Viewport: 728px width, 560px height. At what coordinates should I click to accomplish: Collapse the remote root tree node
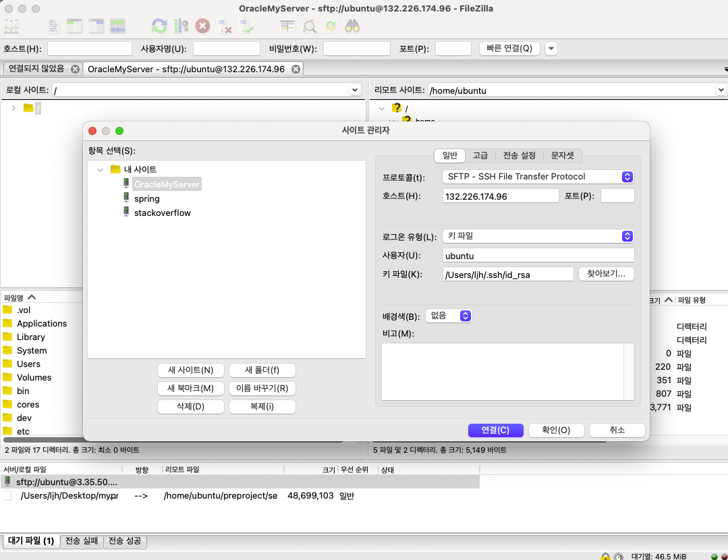pos(382,109)
